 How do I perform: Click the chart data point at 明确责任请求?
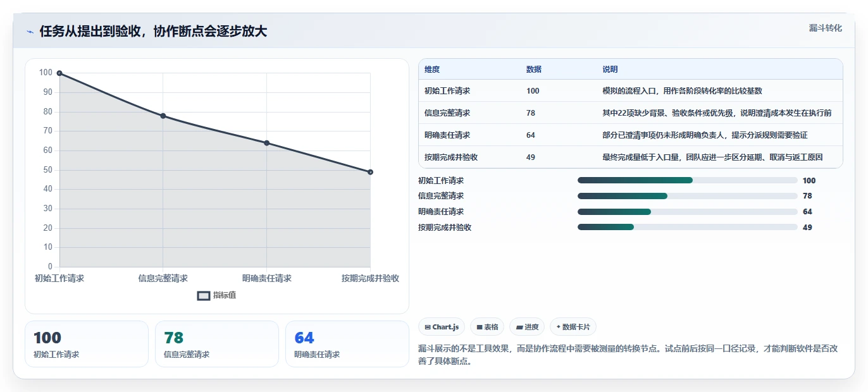tap(266, 143)
